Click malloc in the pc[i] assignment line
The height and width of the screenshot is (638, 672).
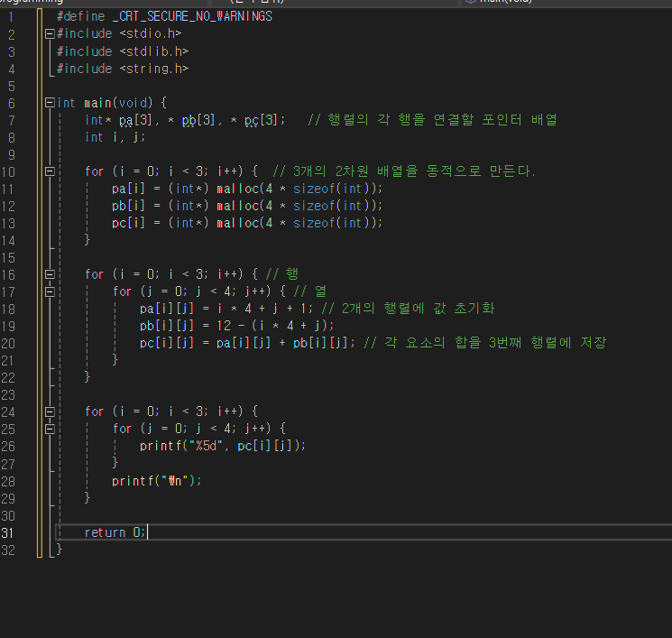click(x=238, y=223)
